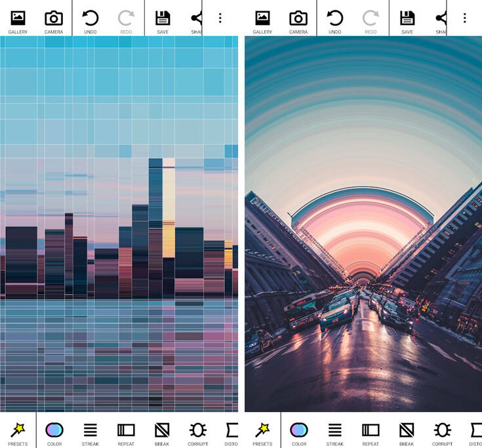Select the Color effect in left screen
Viewport: 482px width, 448px height.
click(x=54, y=433)
